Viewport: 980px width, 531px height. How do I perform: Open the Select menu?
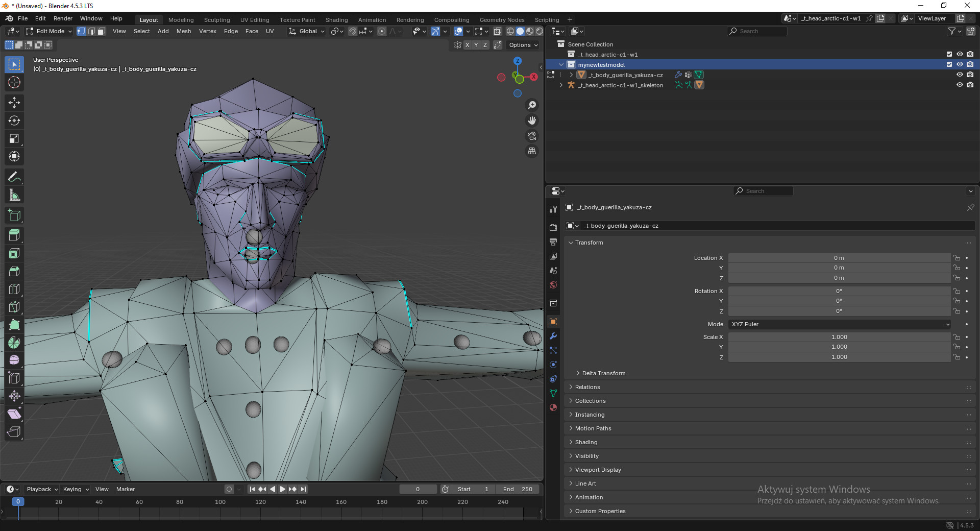pos(141,31)
